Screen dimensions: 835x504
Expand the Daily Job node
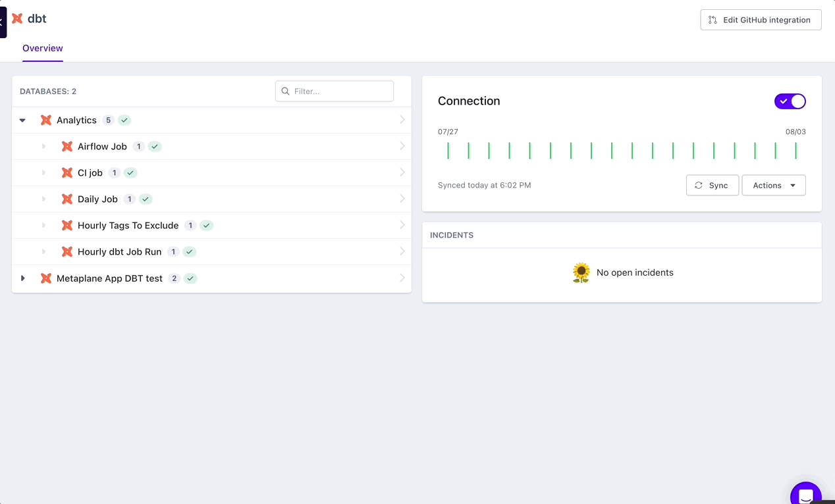[x=43, y=199]
